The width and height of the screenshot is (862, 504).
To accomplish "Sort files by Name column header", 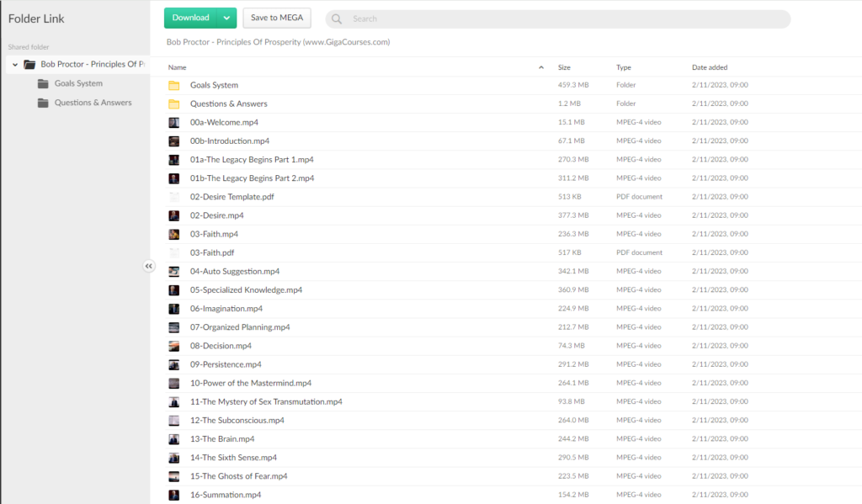I will pos(178,67).
